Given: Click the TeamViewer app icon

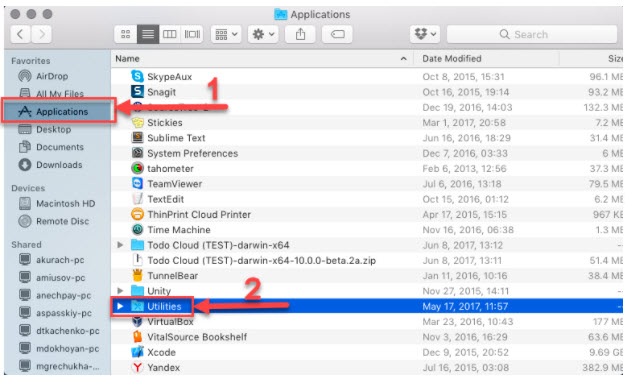Looking at the screenshot, I should pyautogui.click(x=137, y=183).
